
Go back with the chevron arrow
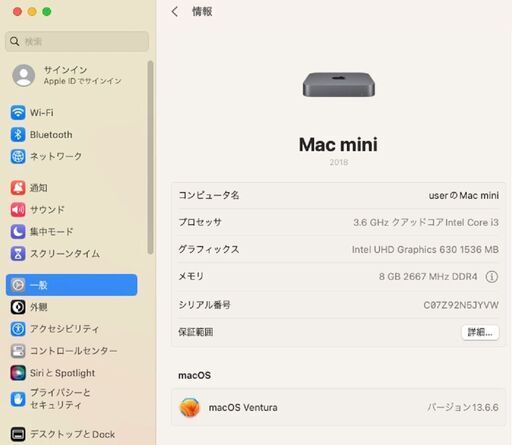click(x=174, y=12)
